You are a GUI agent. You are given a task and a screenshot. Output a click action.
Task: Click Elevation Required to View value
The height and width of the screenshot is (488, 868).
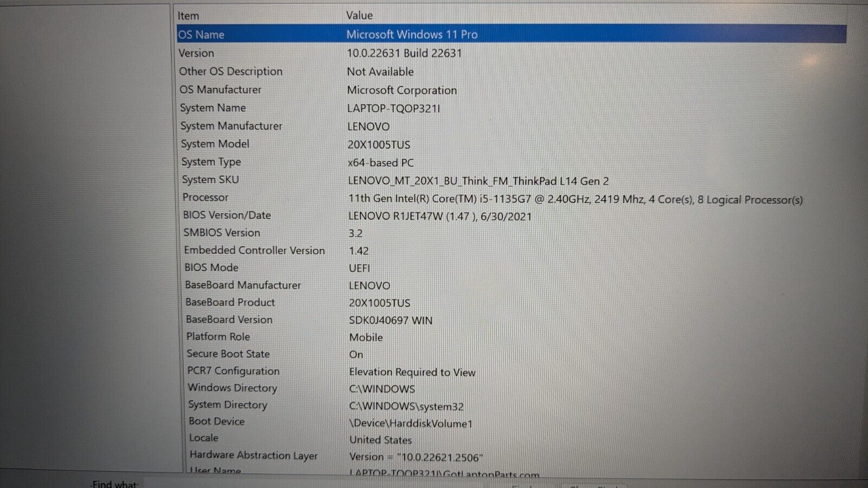tap(412, 372)
